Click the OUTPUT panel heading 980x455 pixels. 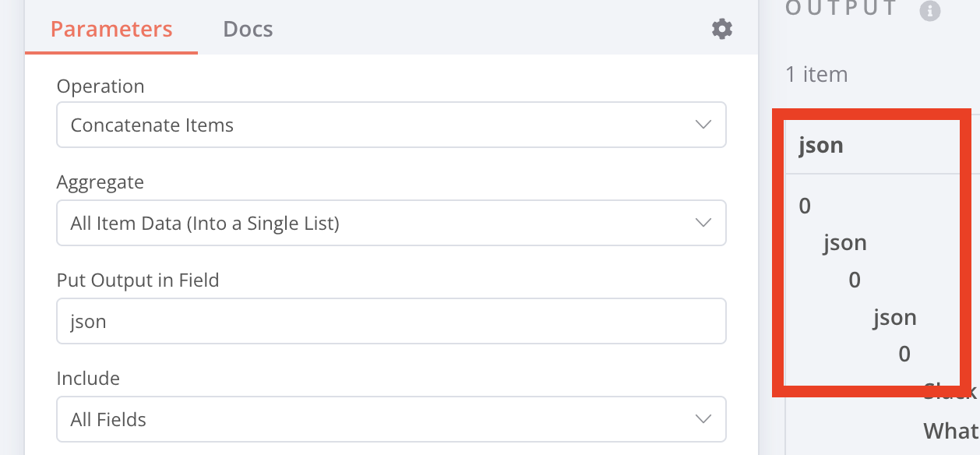pyautogui.click(x=841, y=9)
